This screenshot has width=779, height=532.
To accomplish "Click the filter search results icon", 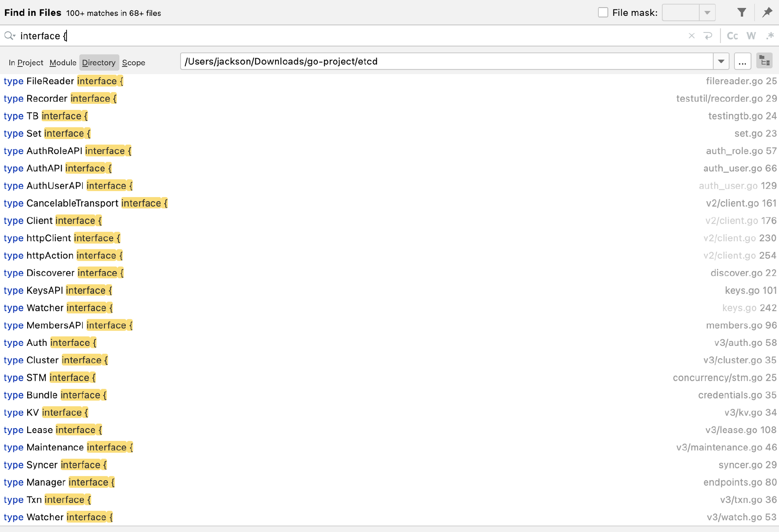I will pyautogui.click(x=741, y=13).
